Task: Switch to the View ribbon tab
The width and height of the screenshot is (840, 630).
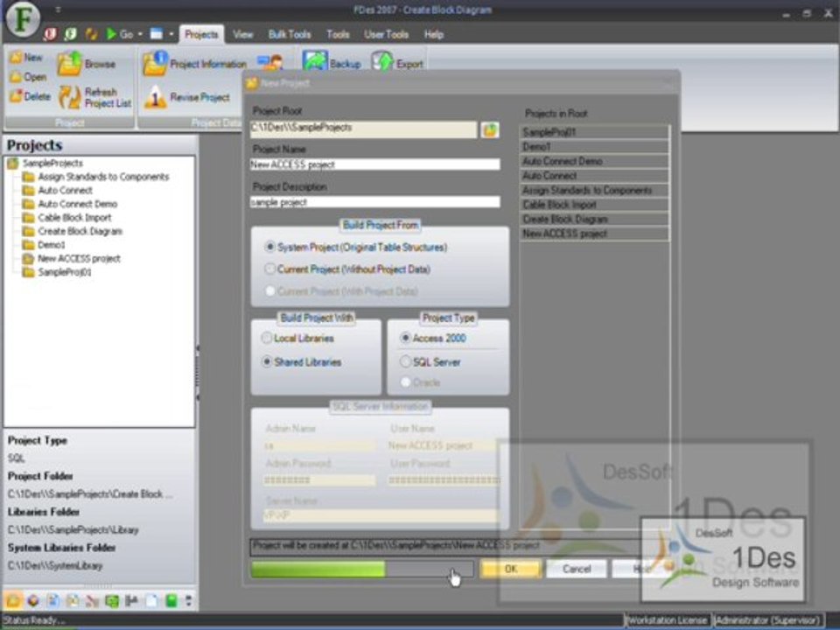Action: click(x=242, y=34)
